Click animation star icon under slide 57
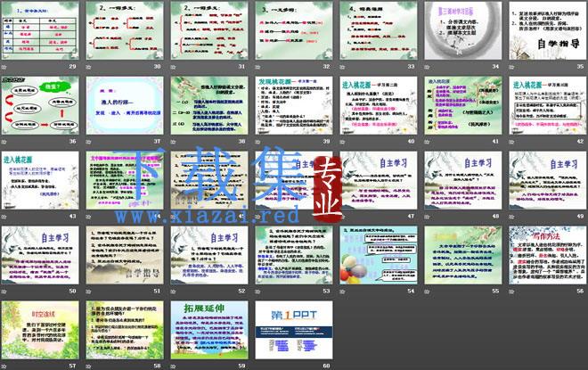Image resolution: width=588 pixels, height=370 pixels. (4, 366)
